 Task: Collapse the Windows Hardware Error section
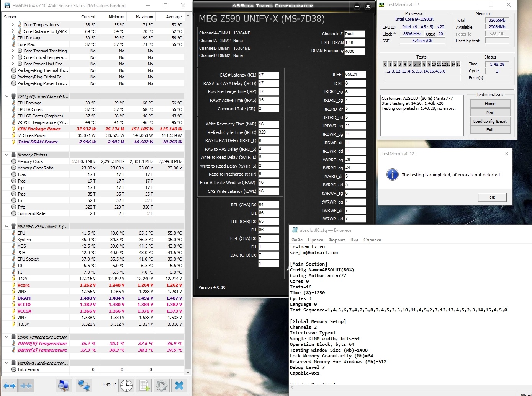click(7, 363)
